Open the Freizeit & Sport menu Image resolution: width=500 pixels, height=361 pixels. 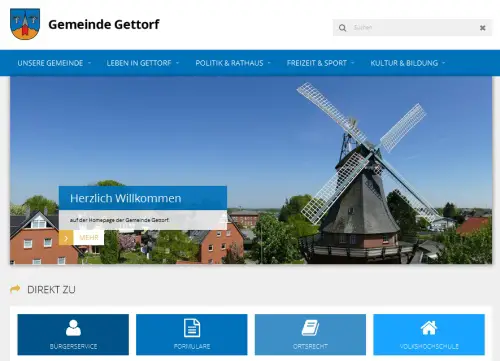coord(317,63)
